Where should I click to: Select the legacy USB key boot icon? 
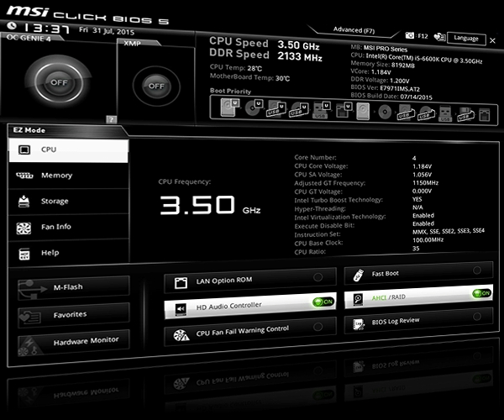(x=445, y=114)
